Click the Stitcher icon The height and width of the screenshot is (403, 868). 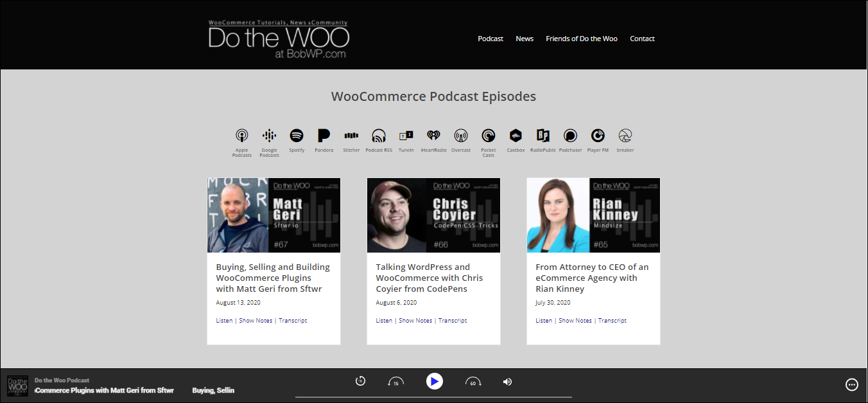click(351, 136)
